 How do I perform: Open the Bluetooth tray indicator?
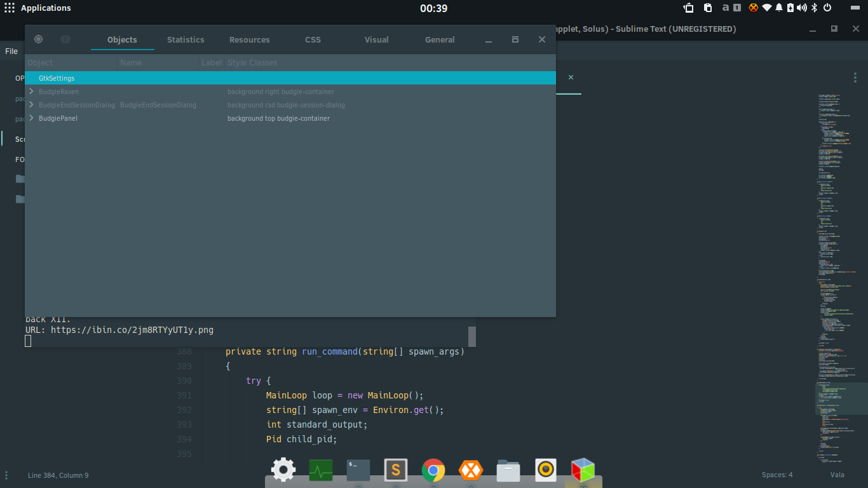814,8
